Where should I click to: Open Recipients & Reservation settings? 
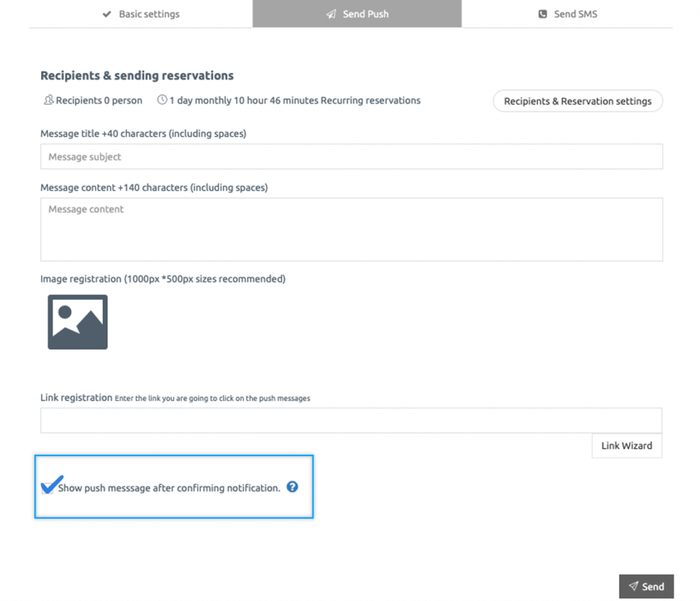coord(578,101)
